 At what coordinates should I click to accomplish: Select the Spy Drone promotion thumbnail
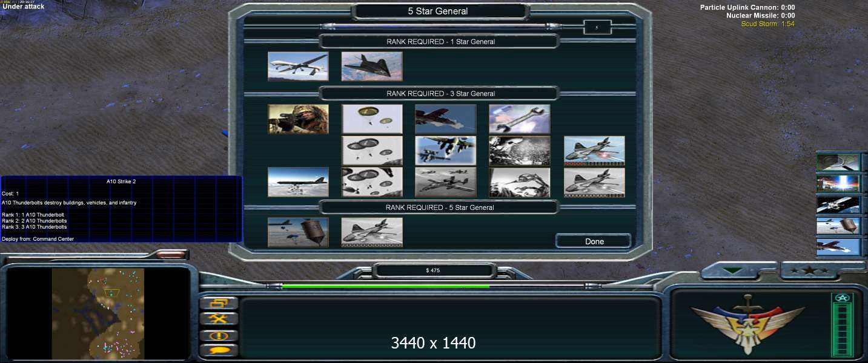(x=298, y=67)
